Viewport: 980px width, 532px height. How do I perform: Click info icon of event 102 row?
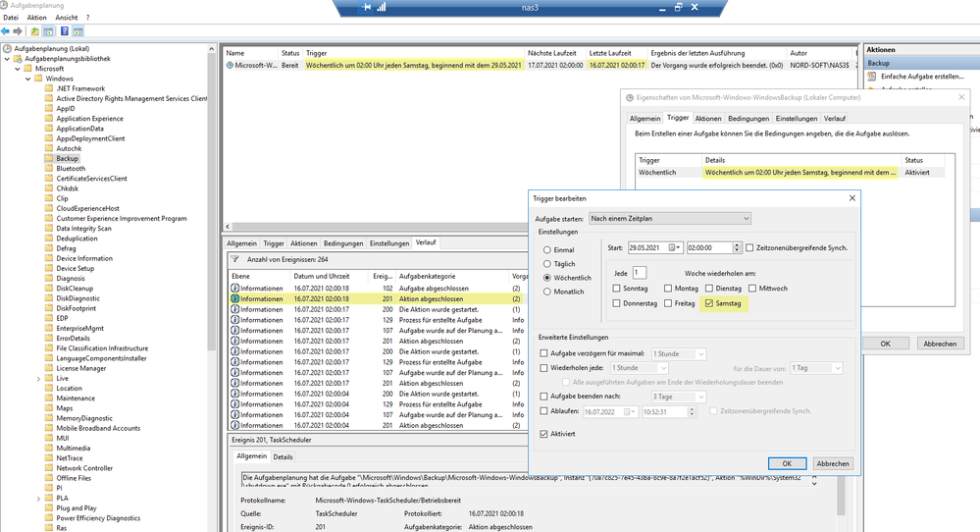(235, 289)
